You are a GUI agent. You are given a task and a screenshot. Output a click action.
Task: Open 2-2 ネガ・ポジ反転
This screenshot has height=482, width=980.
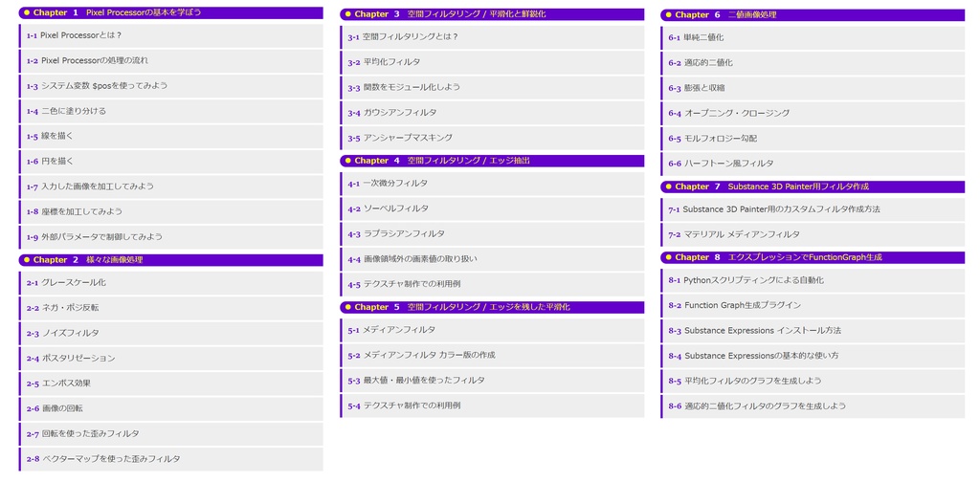click(171, 308)
